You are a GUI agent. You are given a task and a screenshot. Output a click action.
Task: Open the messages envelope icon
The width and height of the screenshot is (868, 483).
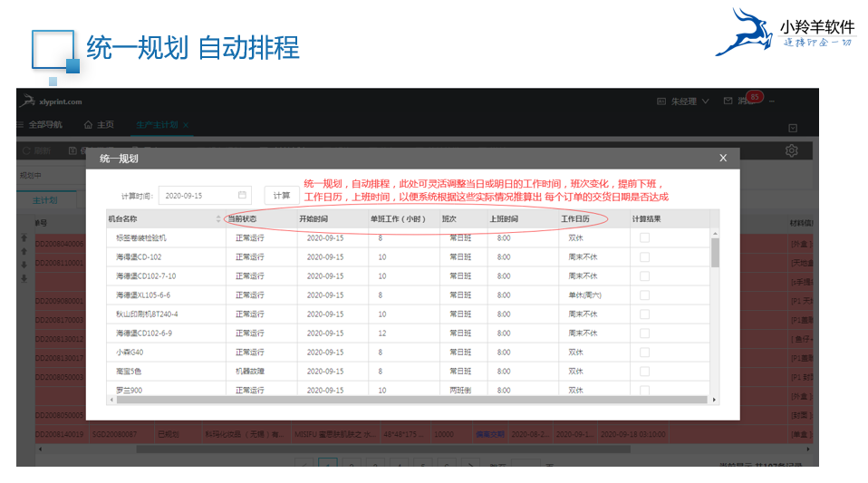tap(728, 101)
